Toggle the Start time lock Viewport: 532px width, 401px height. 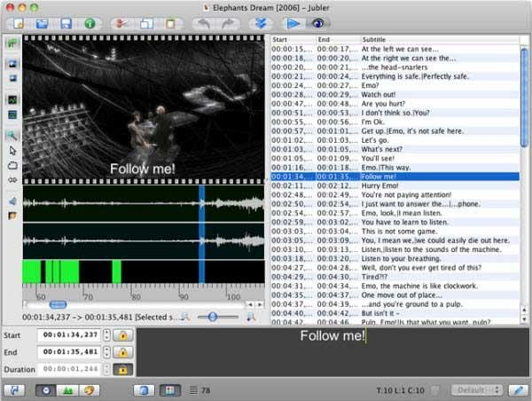click(124, 335)
